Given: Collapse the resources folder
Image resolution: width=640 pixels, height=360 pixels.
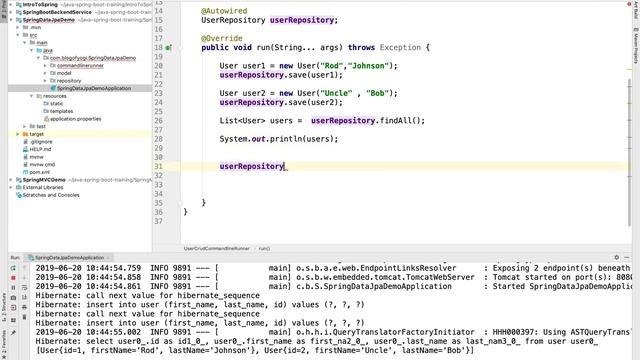Looking at the screenshot, I should click(31, 96).
